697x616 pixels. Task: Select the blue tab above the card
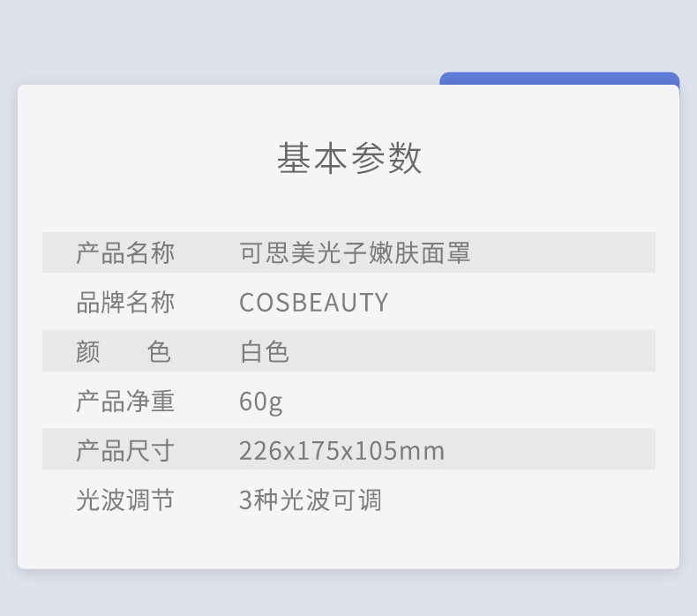[x=558, y=79]
